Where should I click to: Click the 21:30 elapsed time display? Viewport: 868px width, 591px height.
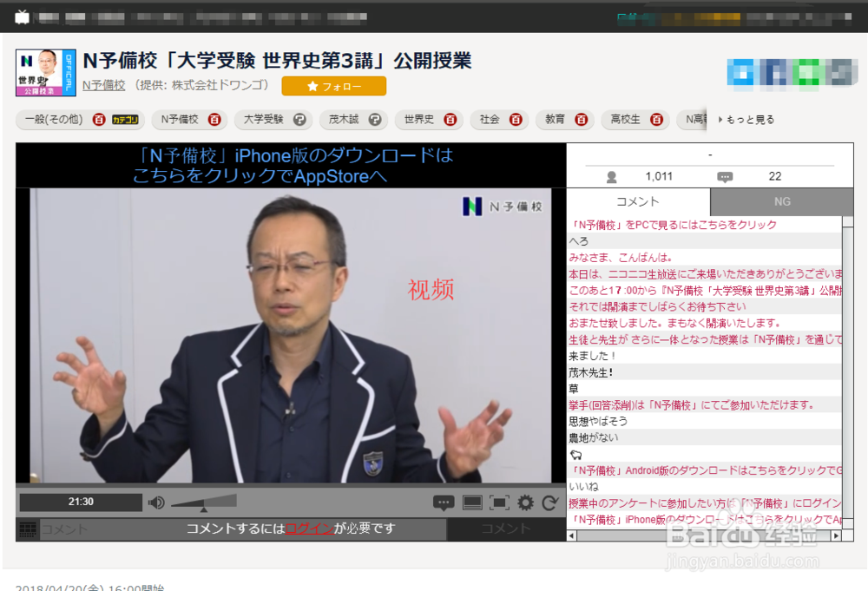[81, 502]
